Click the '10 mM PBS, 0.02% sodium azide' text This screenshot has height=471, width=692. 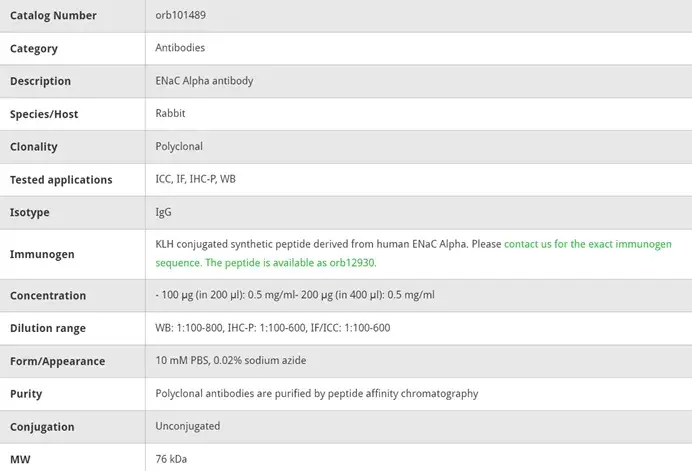tap(231, 361)
